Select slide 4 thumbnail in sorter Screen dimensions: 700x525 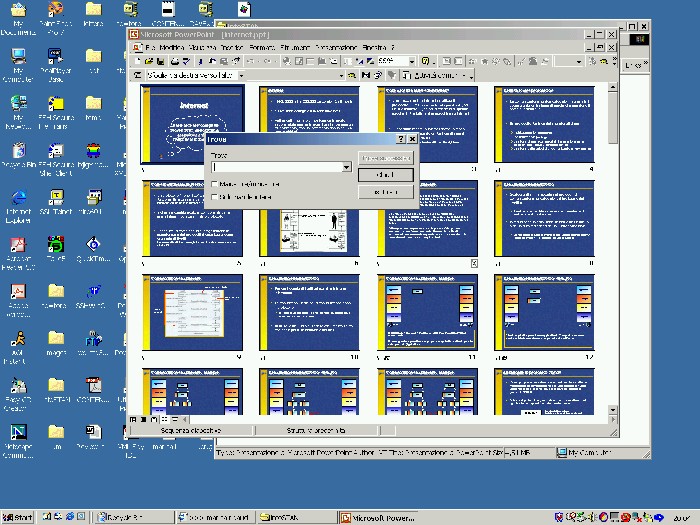544,124
